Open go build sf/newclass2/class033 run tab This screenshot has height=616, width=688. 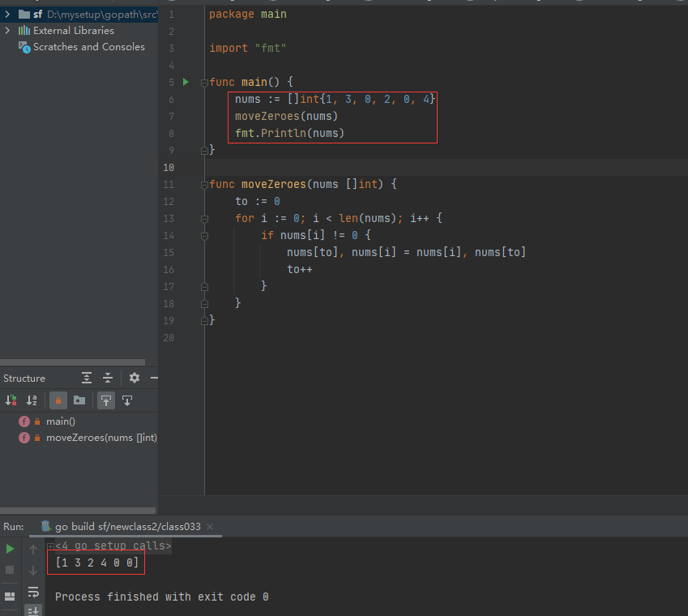(x=127, y=527)
